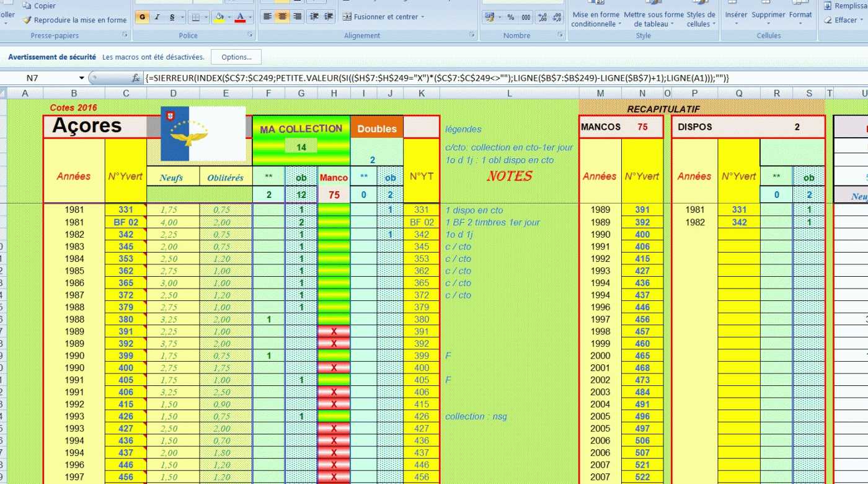Select the Oblitérés column header

tap(226, 177)
